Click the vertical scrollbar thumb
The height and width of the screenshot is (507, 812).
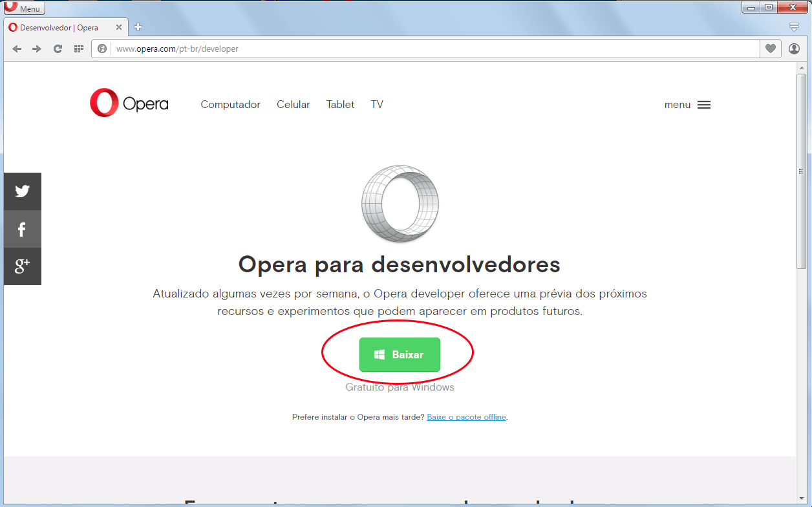pos(802,171)
